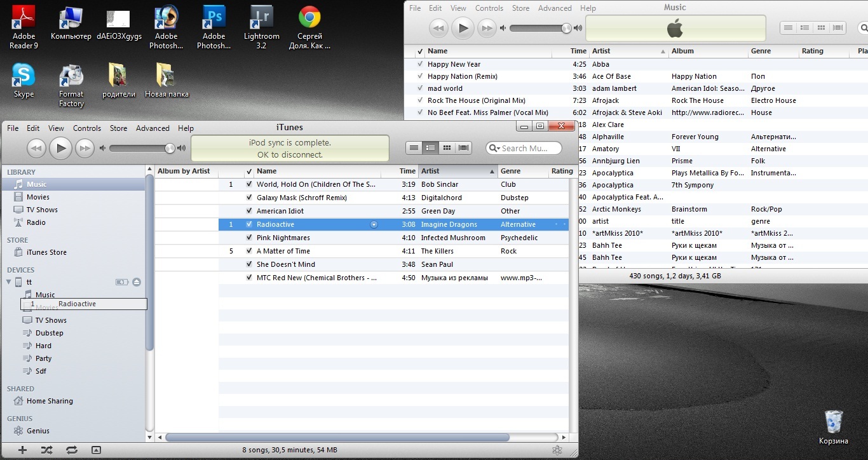Click Previous track in front iTunes window

click(x=36, y=148)
